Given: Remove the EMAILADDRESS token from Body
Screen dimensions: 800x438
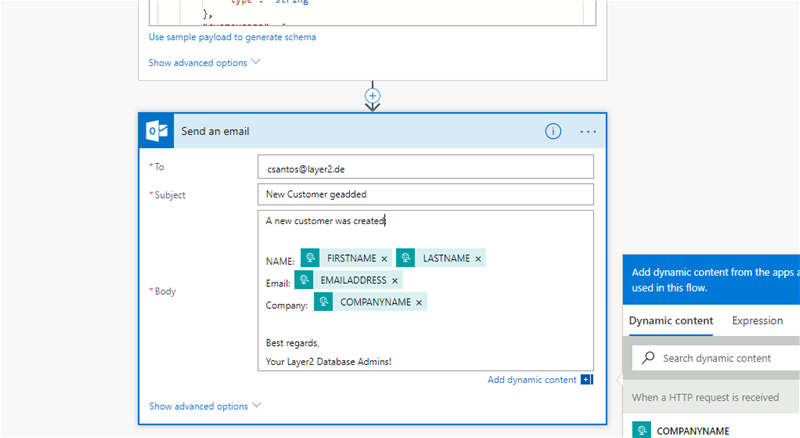Looking at the screenshot, I should [x=396, y=281].
